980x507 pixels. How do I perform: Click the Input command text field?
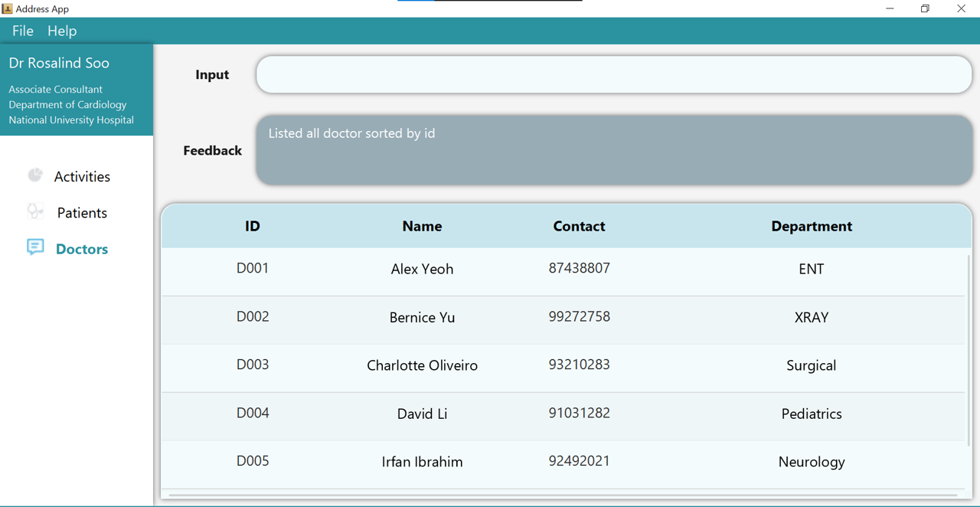(613, 75)
